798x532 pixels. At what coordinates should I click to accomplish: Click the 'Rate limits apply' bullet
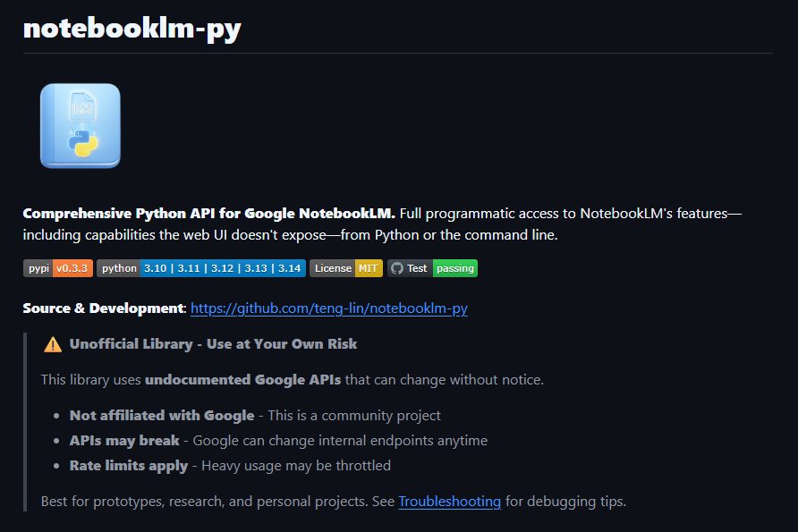point(129,465)
